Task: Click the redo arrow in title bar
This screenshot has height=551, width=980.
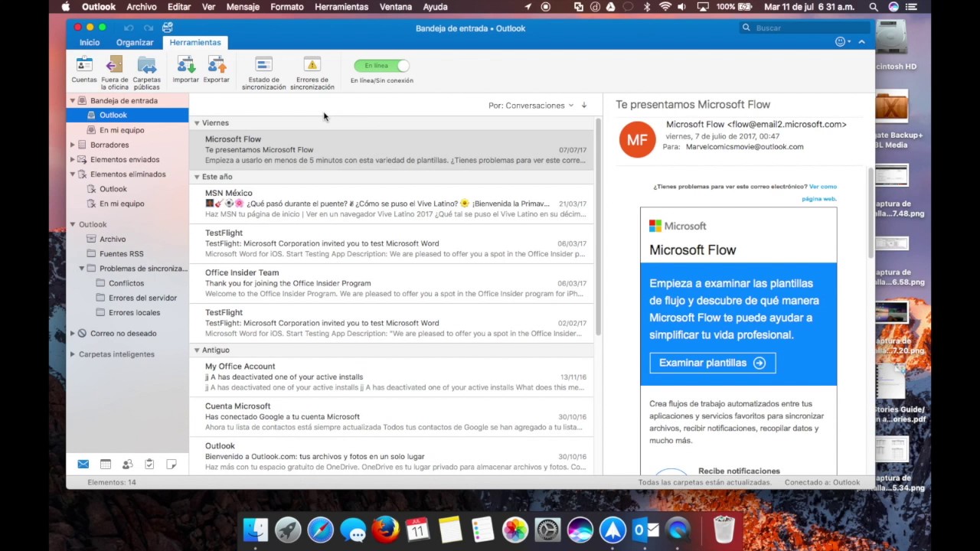Action: pyautogui.click(x=149, y=28)
